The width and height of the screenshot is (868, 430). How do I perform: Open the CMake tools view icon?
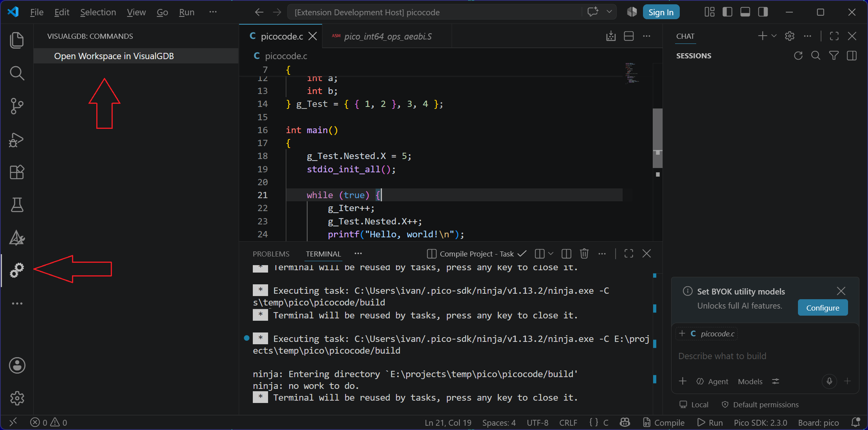tap(17, 238)
